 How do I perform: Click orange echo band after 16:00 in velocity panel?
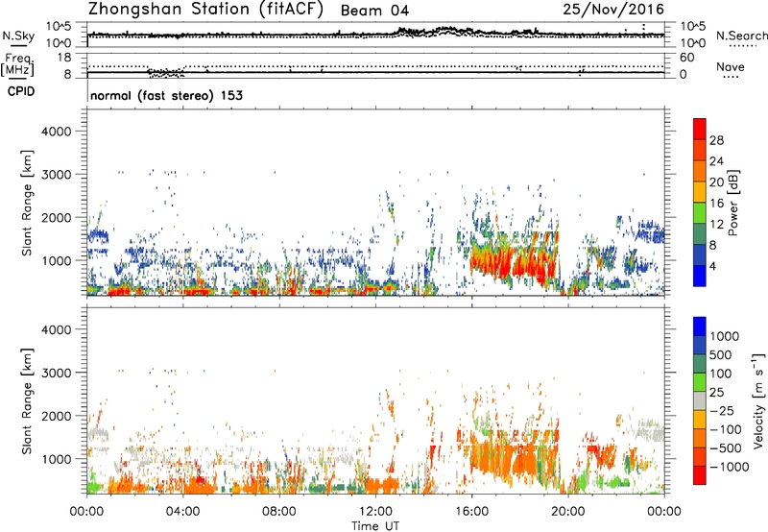coord(515,461)
